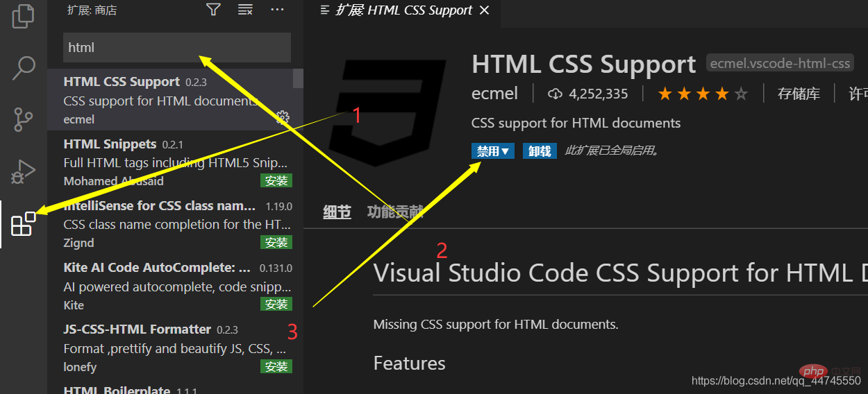Open the 存储库 repository link
This screenshot has width=868, height=394.
coord(799,94)
